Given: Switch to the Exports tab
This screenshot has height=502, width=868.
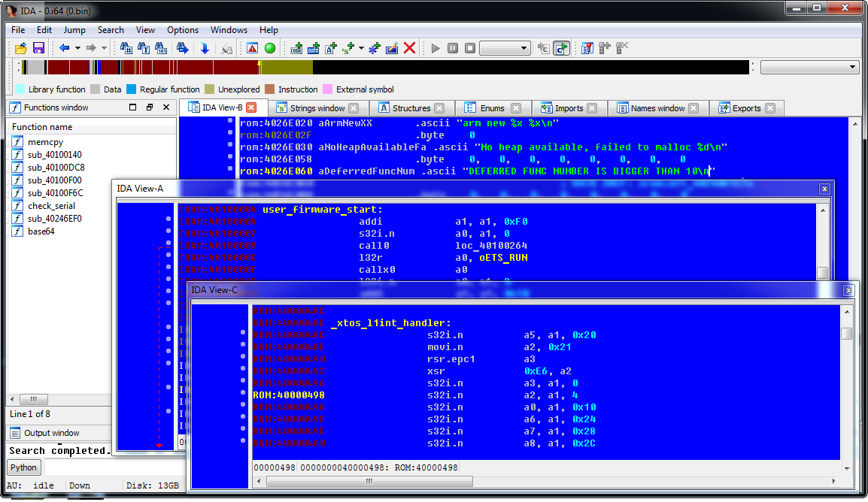Looking at the screenshot, I should click(746, 108).
